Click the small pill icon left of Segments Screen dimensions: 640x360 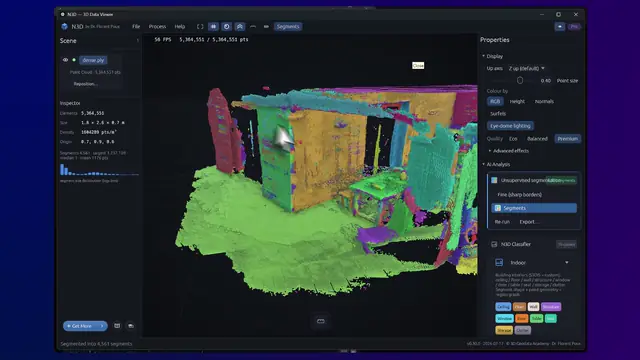[266, 27]
